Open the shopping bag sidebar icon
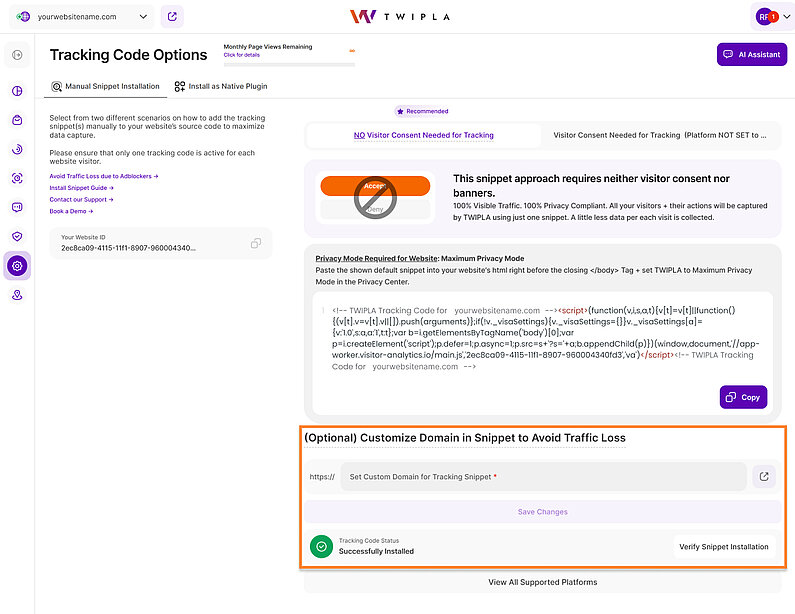Viewport: 795px width, 614px height. (17, 120)
